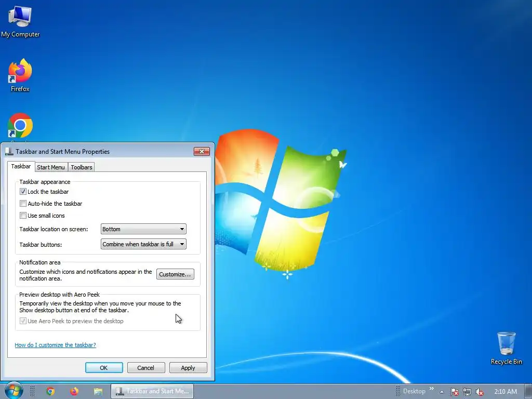Click the Apply button
Image resolution: width=532 pixels, height=399 pixels.
pos(188,368)
